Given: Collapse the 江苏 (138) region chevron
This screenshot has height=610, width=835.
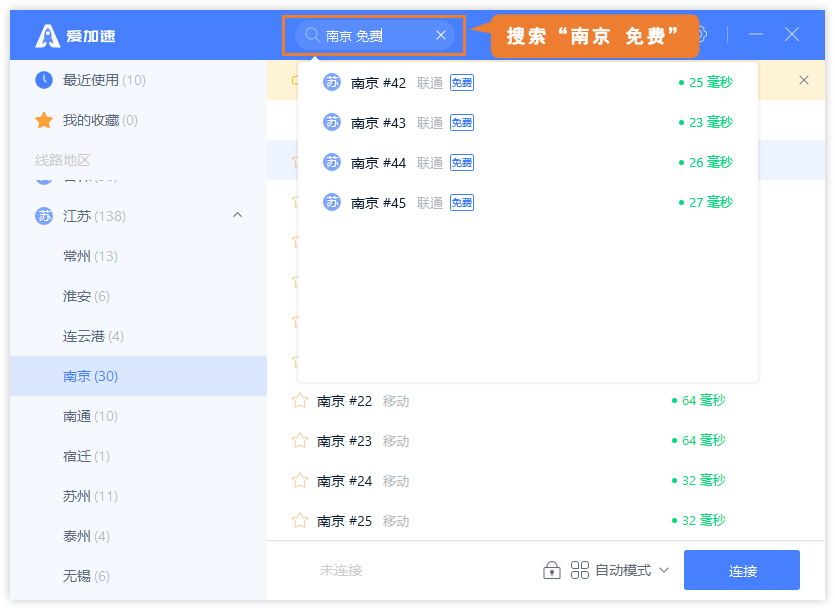Looking at the screenshot, I should (238, 215).
